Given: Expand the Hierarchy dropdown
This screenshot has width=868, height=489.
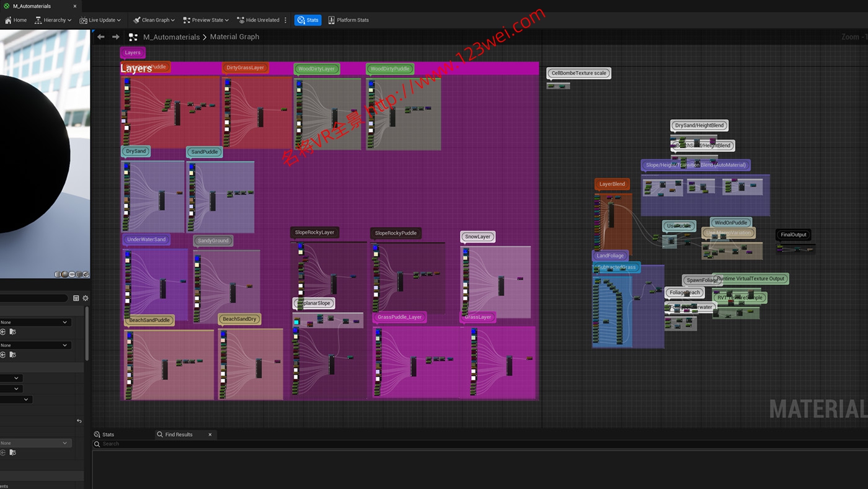Looking at the screenshot, I should pyautogui.click(x=53, y=20).
